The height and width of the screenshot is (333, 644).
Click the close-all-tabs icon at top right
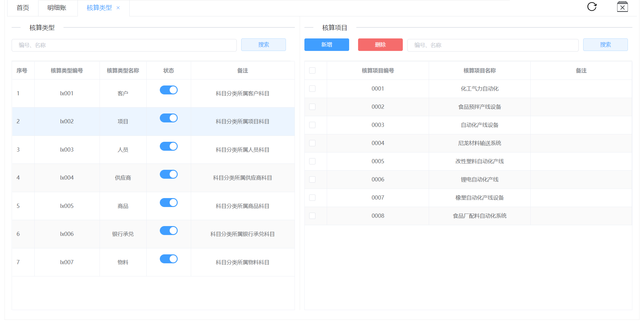(x=622, y=7)
